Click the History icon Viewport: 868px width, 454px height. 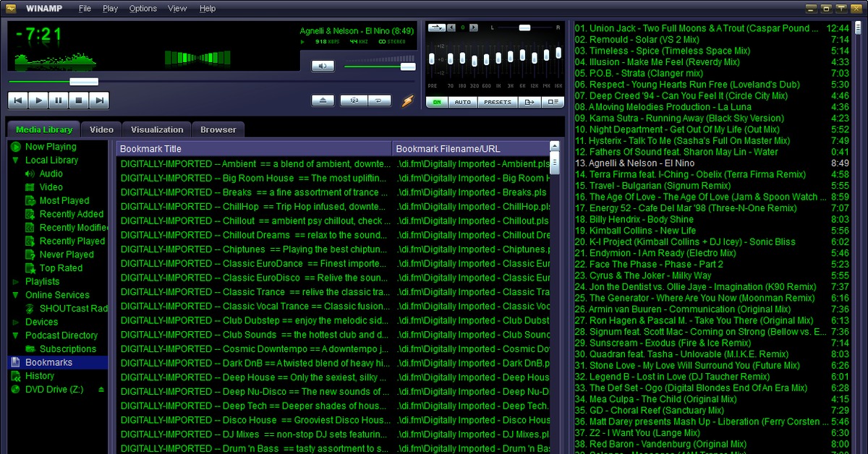point(16,376)
